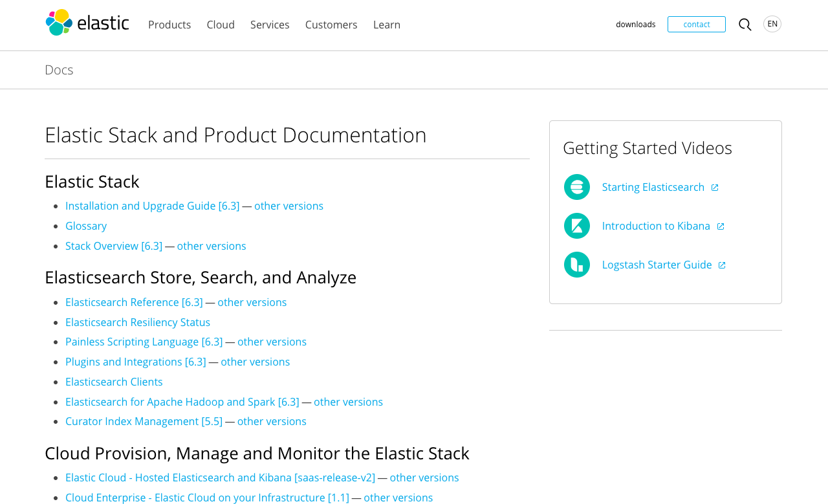828x504 pixels.
Task: Open Cloud Enterprise [1.1] link
Action: 207,498
